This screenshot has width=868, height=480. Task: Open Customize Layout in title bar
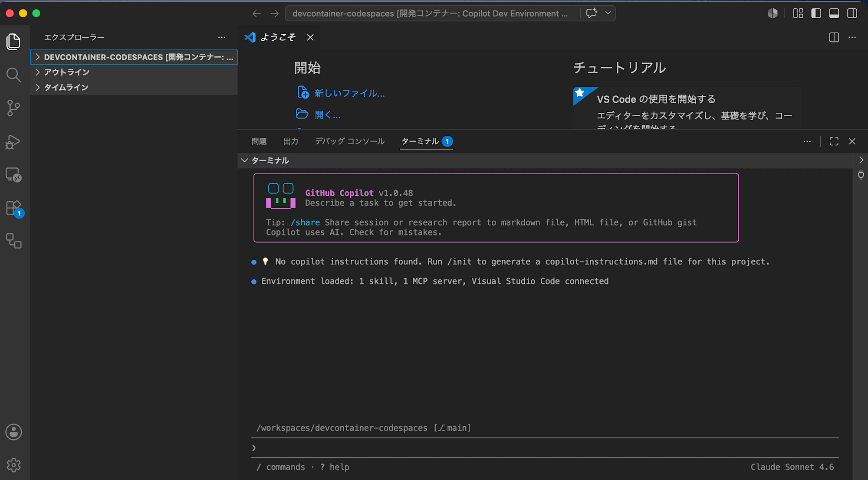[x=798, y=13]
